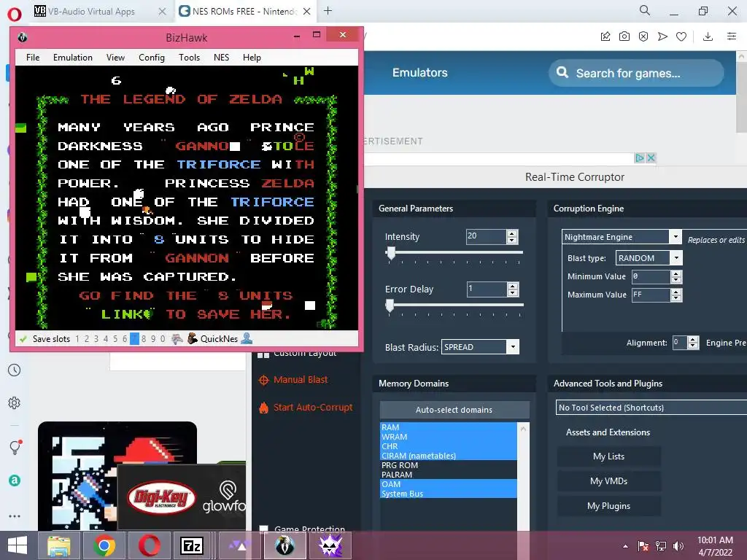Open the Opera Easy Setup icon
The image size is (747, 560).
point(732,36)
